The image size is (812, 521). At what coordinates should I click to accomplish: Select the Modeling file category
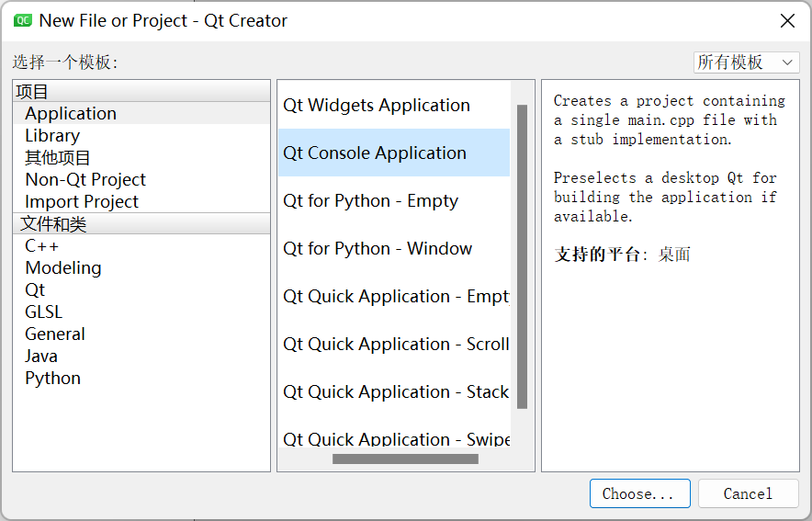(x=141, y=267)
